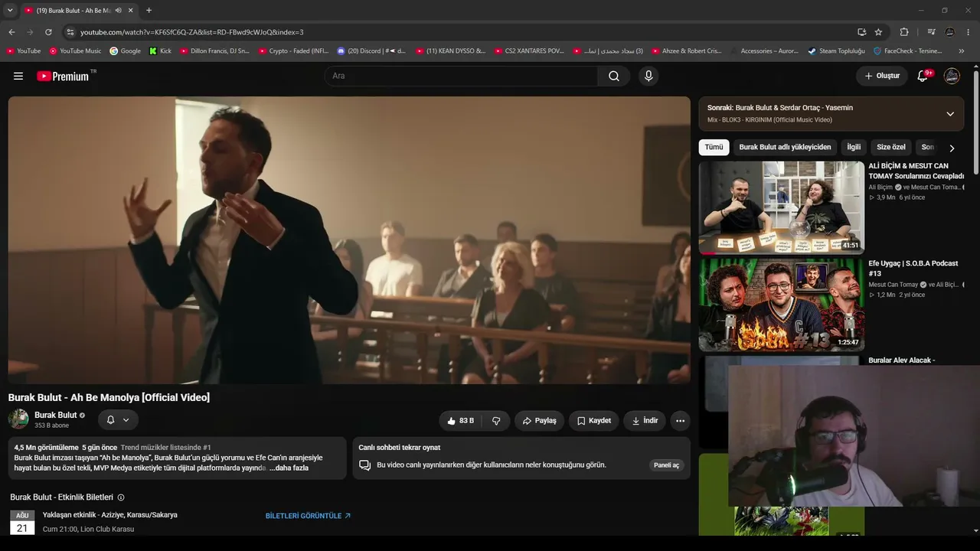Select the İlgili filter chip
980x551 pixels.
click(x=854, y=147)
